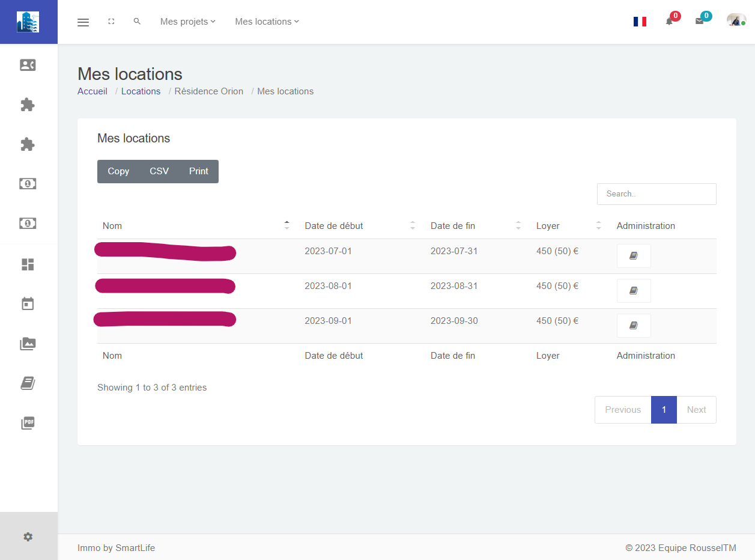755x560 pixels.
Task: Click the CSV export button
Action: (159, 171)
